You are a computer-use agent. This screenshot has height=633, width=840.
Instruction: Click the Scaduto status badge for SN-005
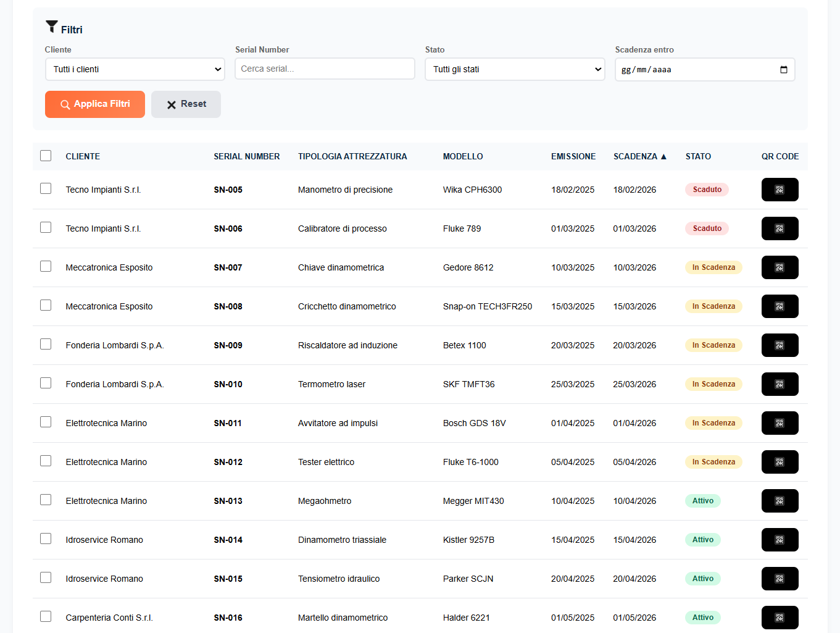[707, 190]
